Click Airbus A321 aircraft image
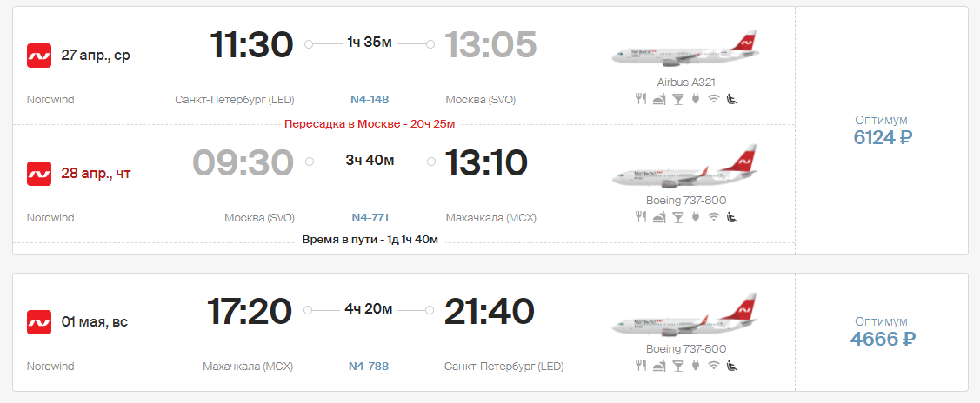 point(685,49)
